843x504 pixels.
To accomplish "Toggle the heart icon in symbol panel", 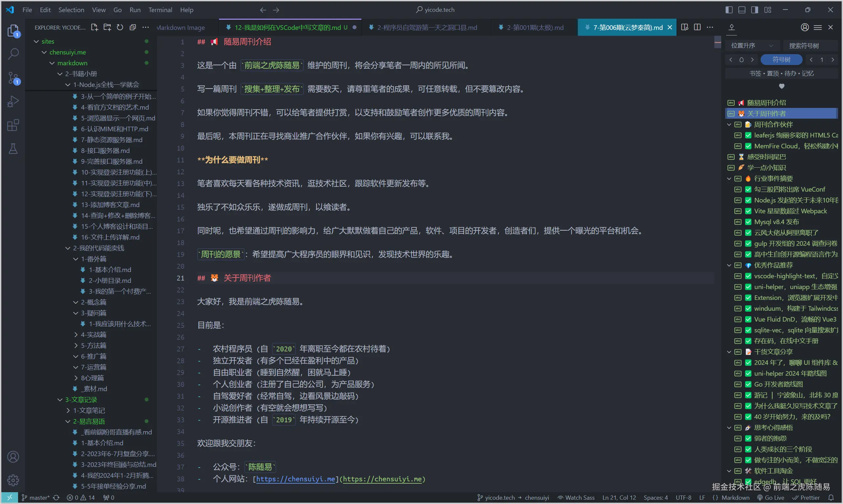I will [782, 86].
